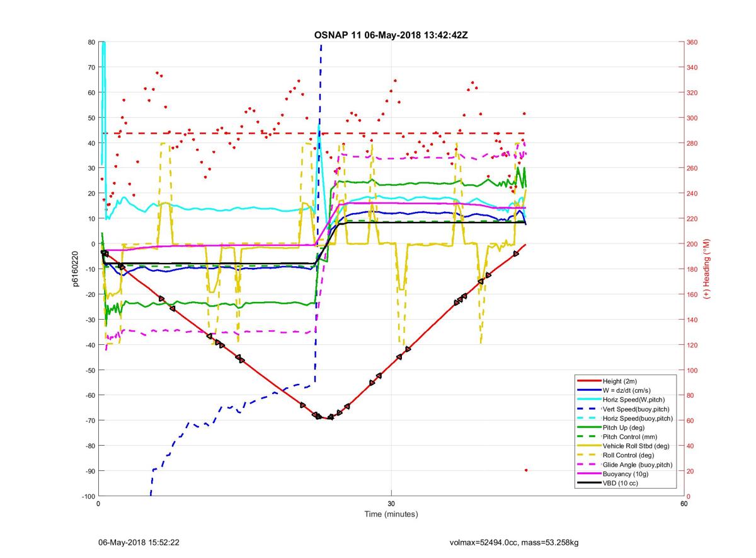This screenshot has width=756, height=558.
Task: Click the '-100' y-axis tick label
Action: click(88, 496)
